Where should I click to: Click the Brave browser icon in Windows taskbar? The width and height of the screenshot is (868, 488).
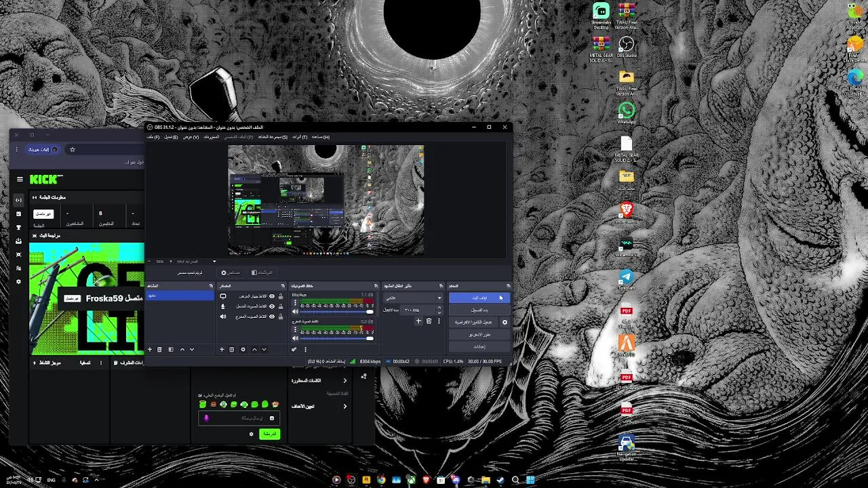pos(426,480)
